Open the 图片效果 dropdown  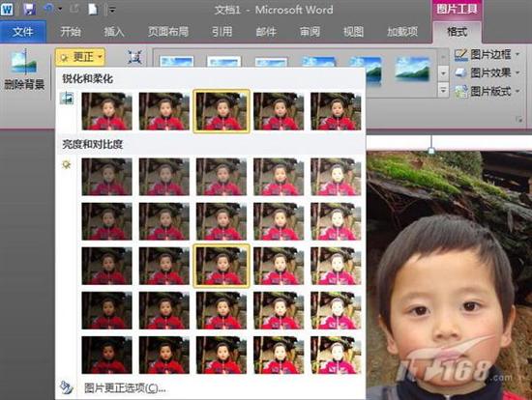(x=488, y=72)
